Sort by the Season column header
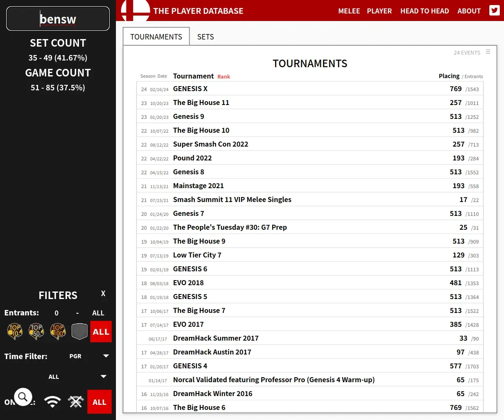 pos(148,76)
